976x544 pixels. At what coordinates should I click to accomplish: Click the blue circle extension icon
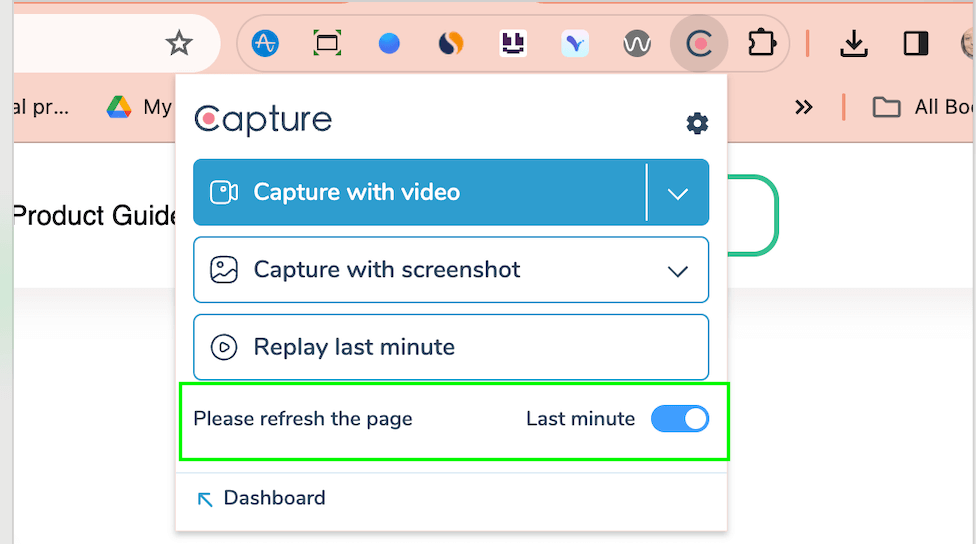[389, 44]
